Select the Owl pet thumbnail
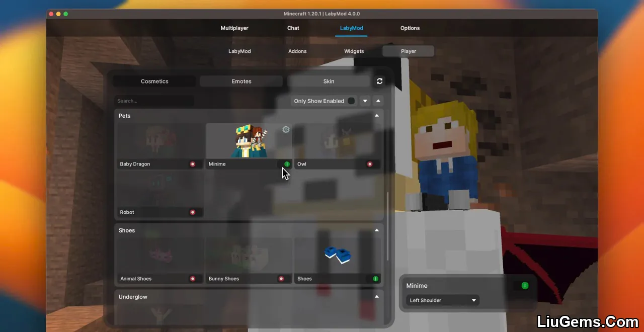This screenshot has width=644, height=332. 338,141
